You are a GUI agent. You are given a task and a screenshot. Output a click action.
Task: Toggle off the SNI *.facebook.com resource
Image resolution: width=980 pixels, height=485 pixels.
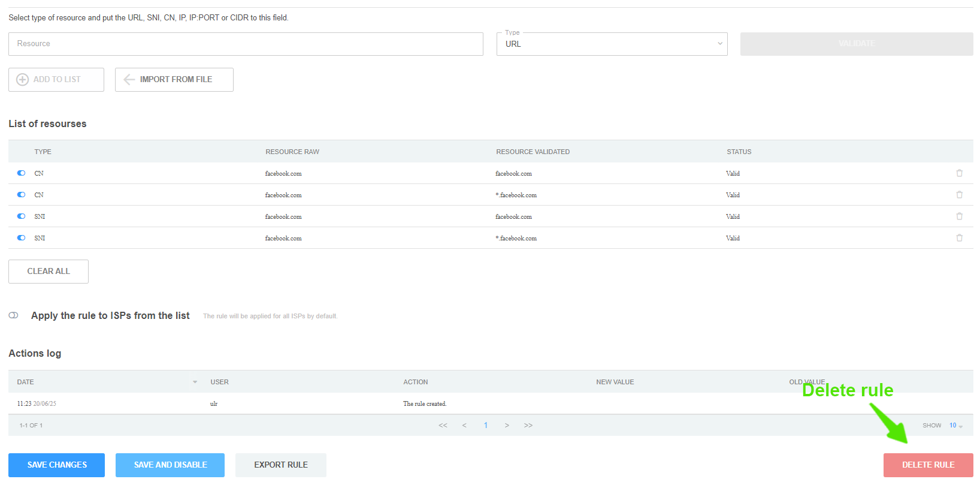pyautogui.click(x=22, y=238)
